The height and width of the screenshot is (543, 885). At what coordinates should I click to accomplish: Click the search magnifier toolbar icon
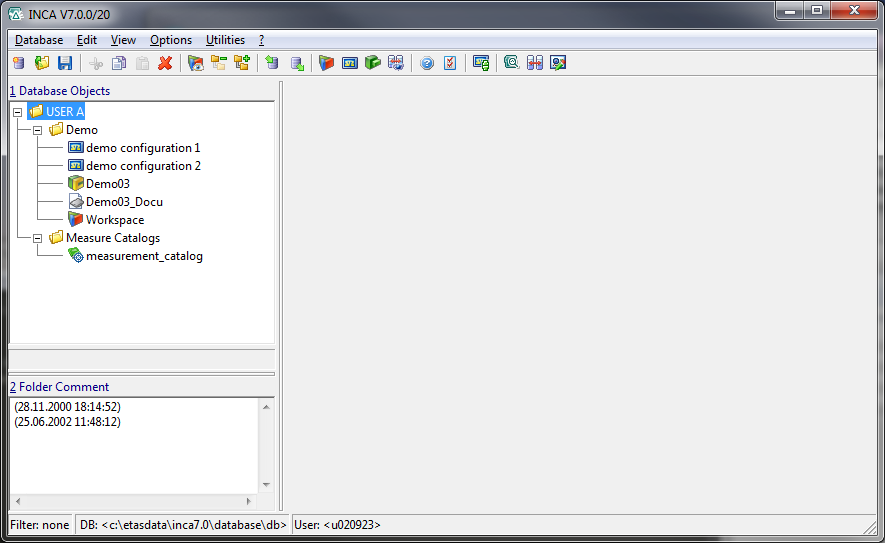(x=511, y=63)
